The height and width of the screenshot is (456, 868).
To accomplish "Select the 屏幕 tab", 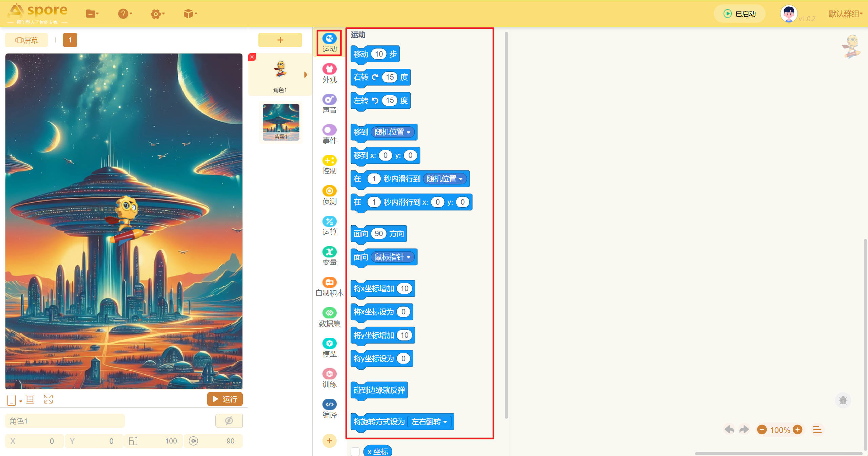I will pyautogui.click(x=26, y=40).
